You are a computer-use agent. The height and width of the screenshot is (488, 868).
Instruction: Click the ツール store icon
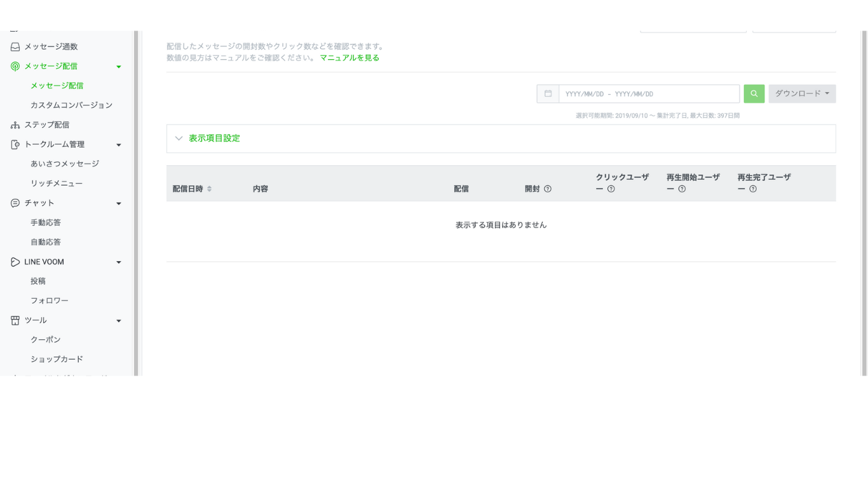[15, 321]
